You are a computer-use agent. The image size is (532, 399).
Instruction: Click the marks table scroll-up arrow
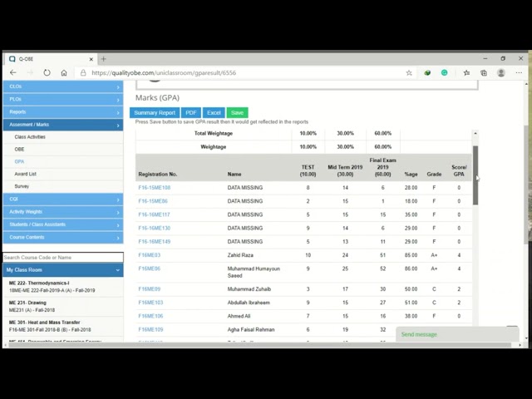[475, 133]
